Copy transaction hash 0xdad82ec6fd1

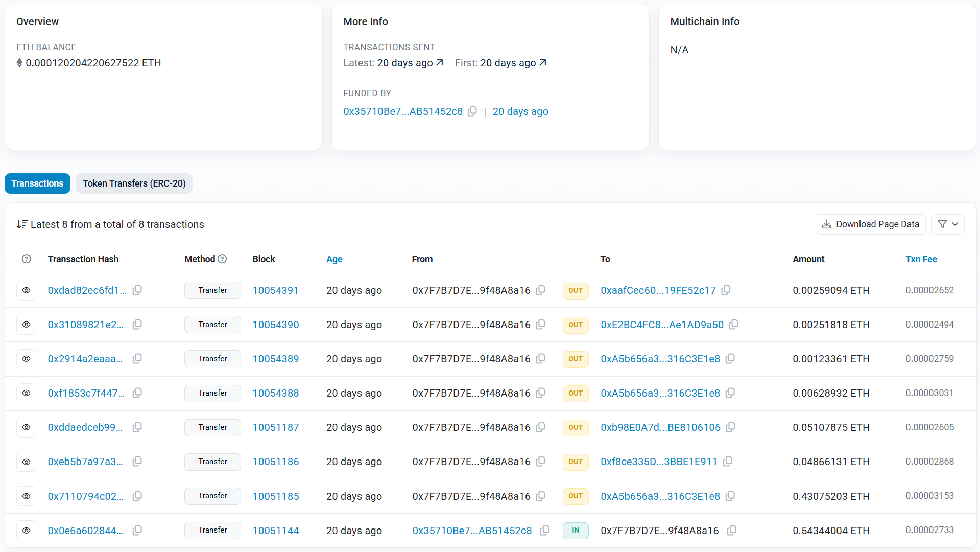pyautogui.click(x=137, y=290)
